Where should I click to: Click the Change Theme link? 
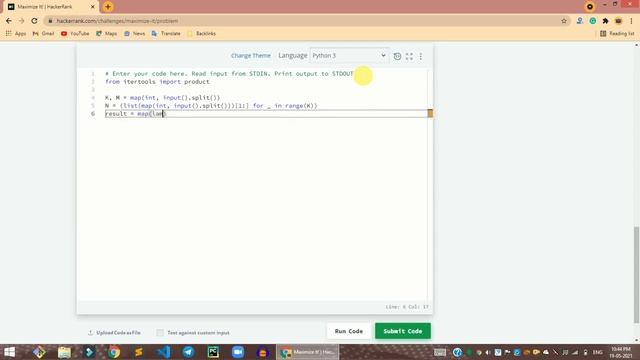tap(251, 56)
